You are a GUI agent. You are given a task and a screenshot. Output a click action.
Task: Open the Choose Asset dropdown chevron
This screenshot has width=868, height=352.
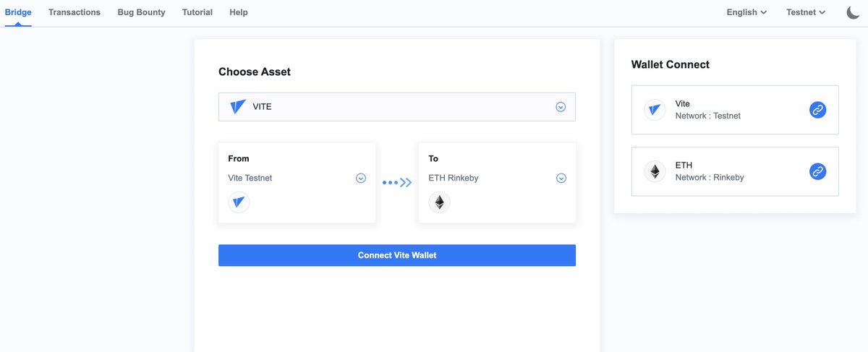pyautogui.click(x=561, y=107)
